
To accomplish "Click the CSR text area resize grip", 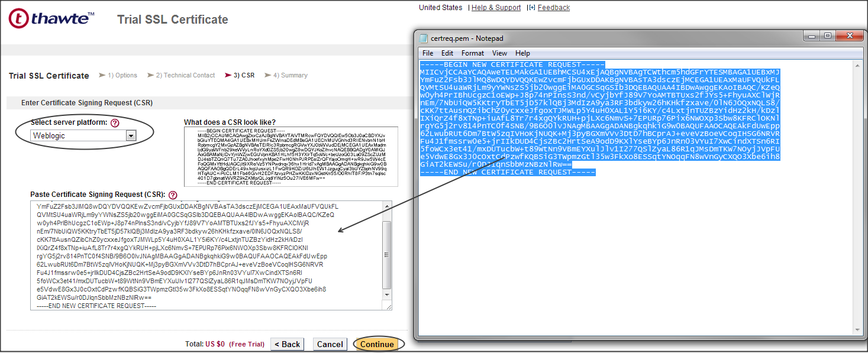I will (388, 306).
